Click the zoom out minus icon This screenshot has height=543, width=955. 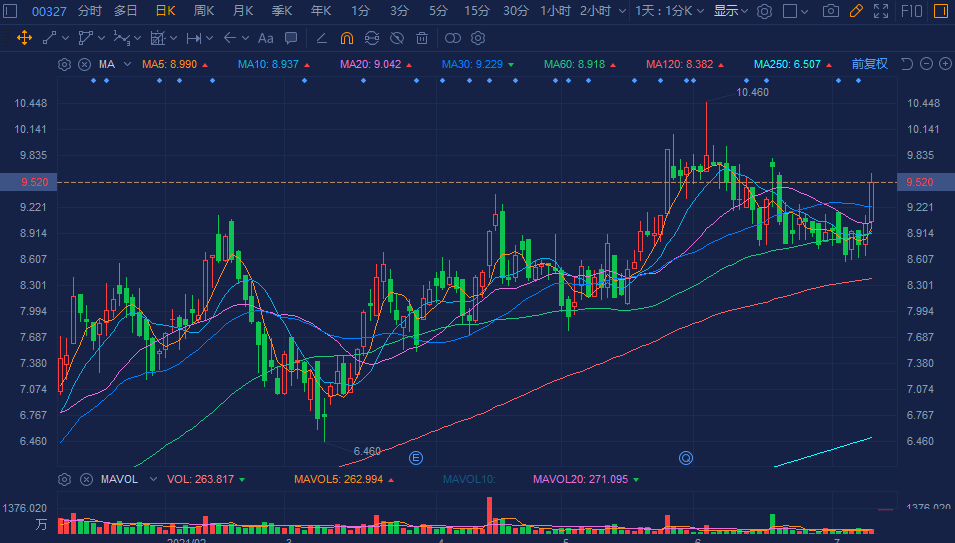click(926, 64)
